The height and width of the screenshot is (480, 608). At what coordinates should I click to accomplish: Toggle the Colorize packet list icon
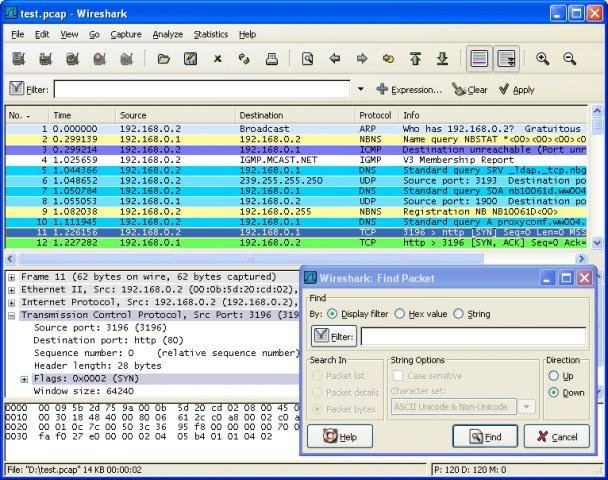[479, 59]
